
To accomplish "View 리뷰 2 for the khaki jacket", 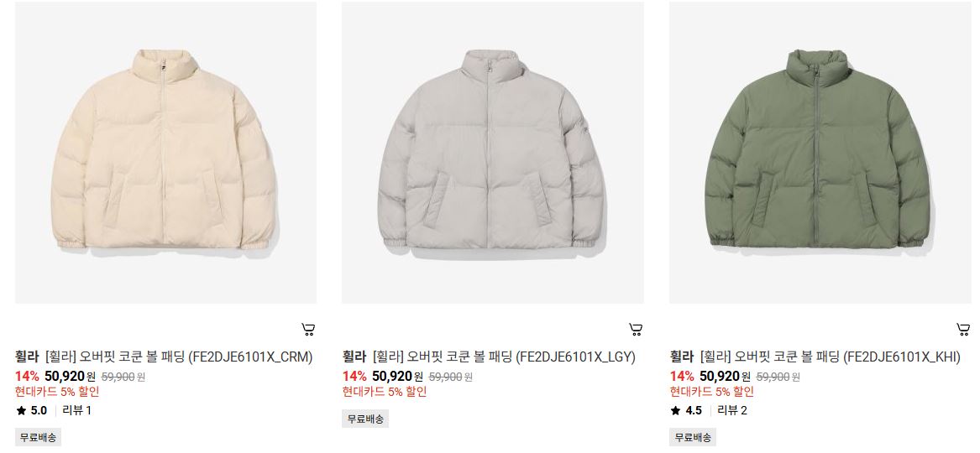I will pyautogui.click(x=732, y=410).
